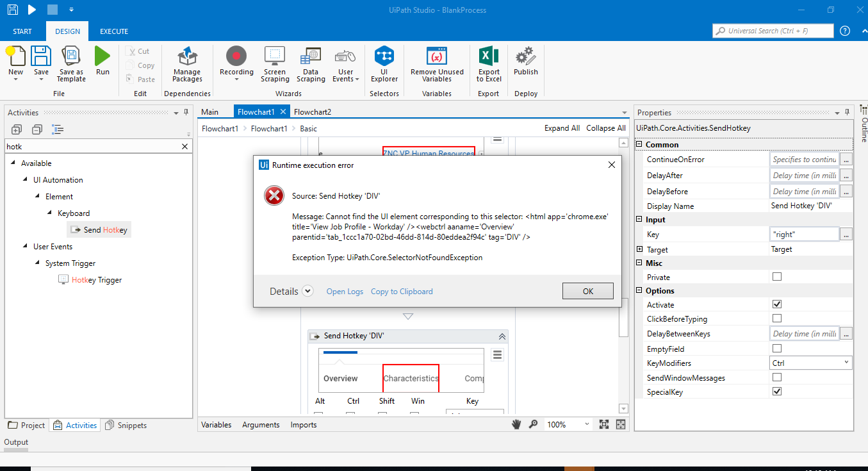Check the EmptyField option

[777, 349]
